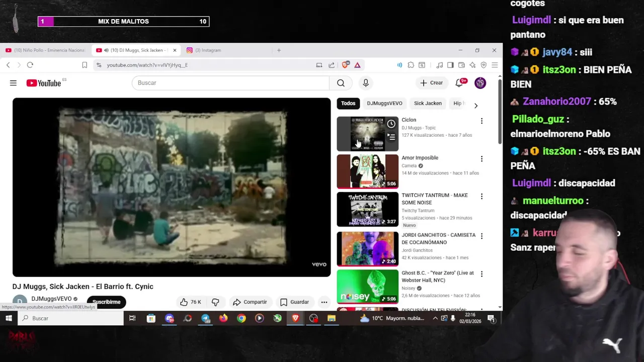
Task: Share the page via address bar share icon
Action: (x=332, y=65)
